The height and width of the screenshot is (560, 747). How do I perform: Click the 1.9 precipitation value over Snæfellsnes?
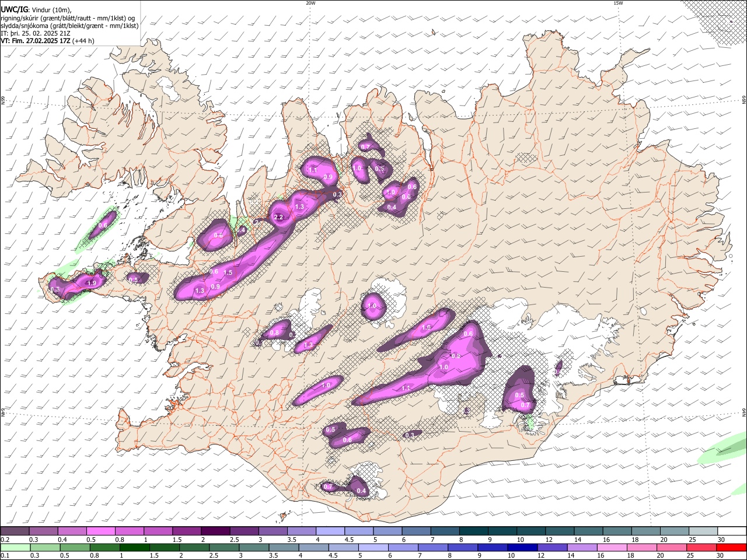tap(91, 283)
